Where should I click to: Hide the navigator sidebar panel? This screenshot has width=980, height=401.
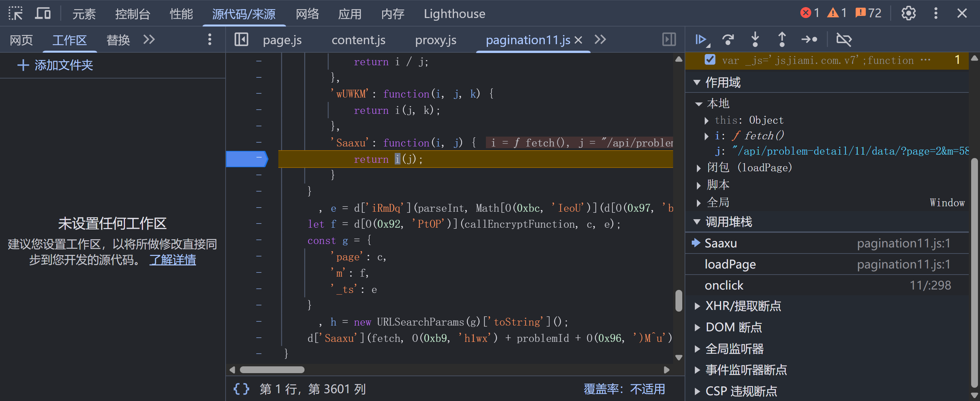click(x=241, y=39)
